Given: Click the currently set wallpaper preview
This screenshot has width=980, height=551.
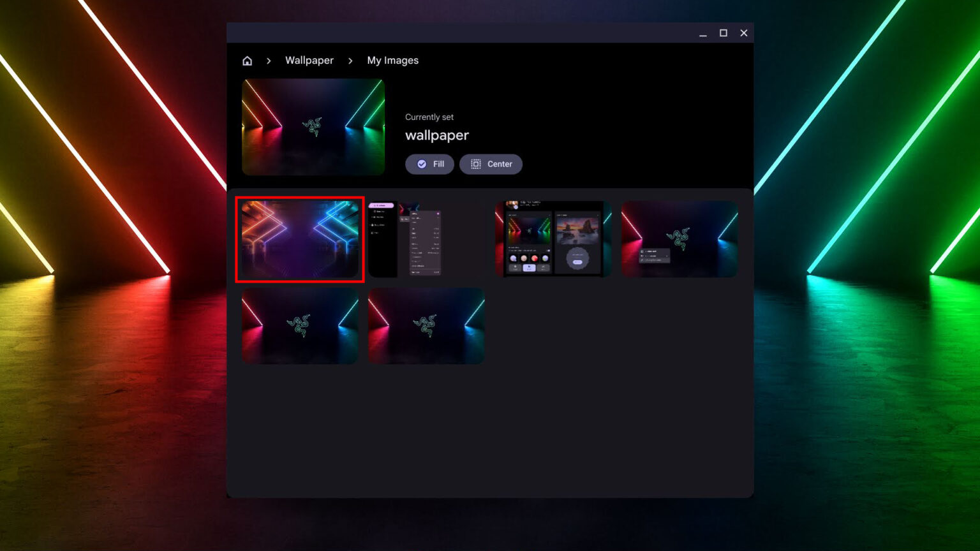Looking at the screenshot, I should 313,126.
